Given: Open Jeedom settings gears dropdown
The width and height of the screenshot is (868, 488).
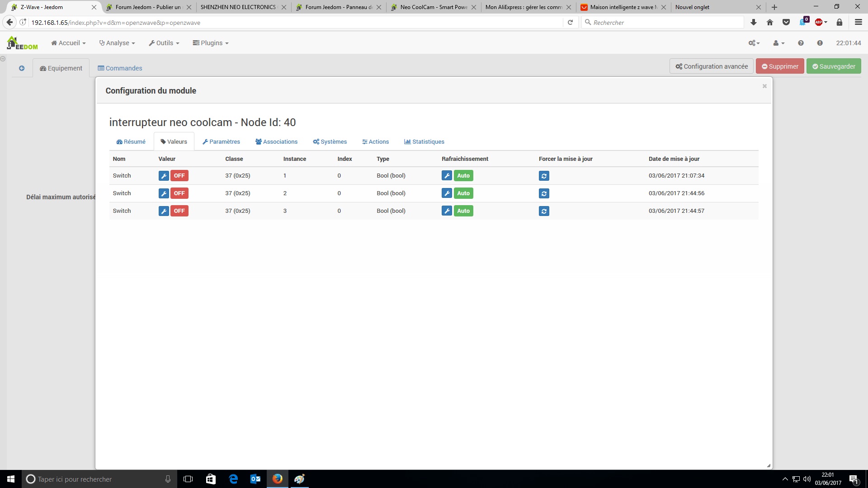Looking at the screenshot, I should (754, 43).
